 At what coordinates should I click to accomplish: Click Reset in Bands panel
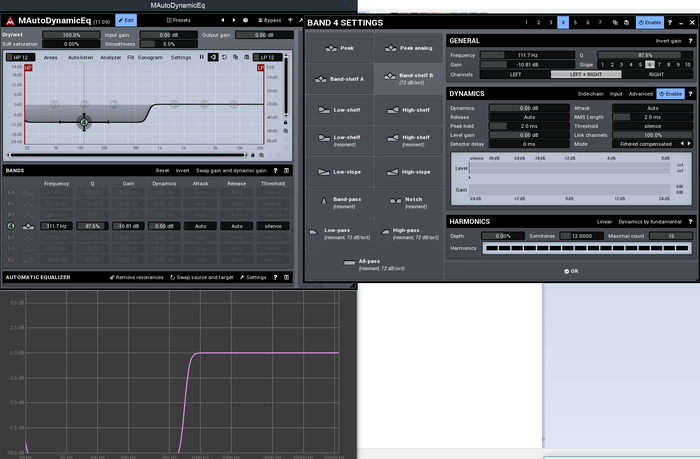(x=162, y=171)
